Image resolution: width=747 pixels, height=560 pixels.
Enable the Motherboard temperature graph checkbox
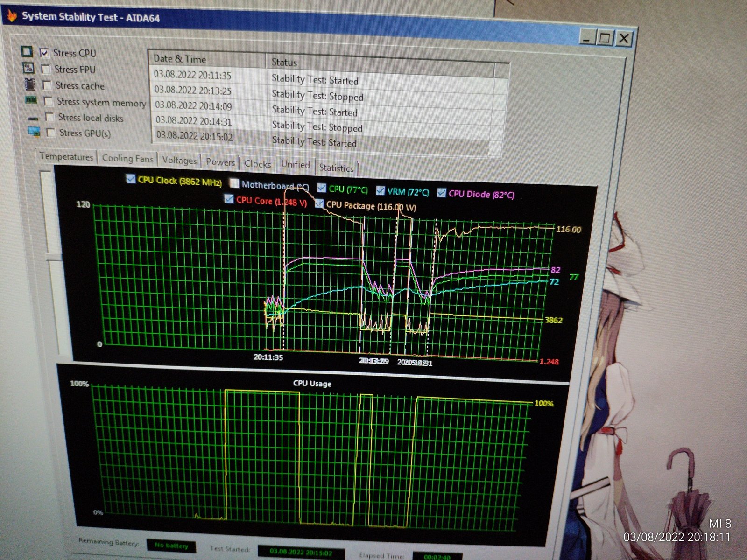coord(234,183)
